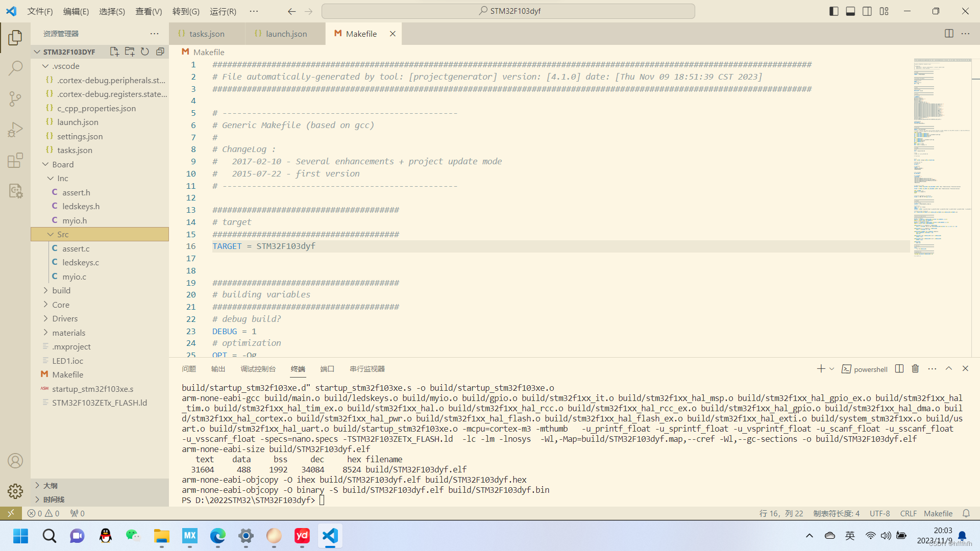980x551 pixels.
Task: Open the Source Control view
Action: click(15, 98)
